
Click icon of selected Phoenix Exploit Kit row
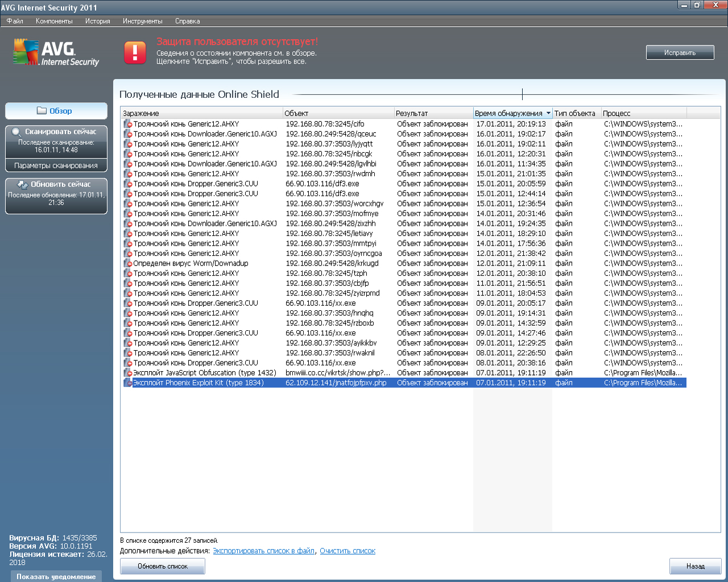[128, 383]
